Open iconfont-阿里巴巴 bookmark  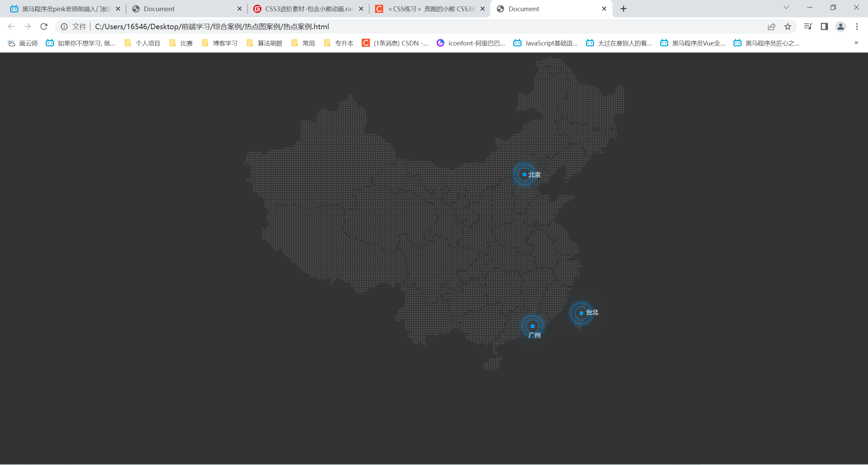tap(471, 43)
